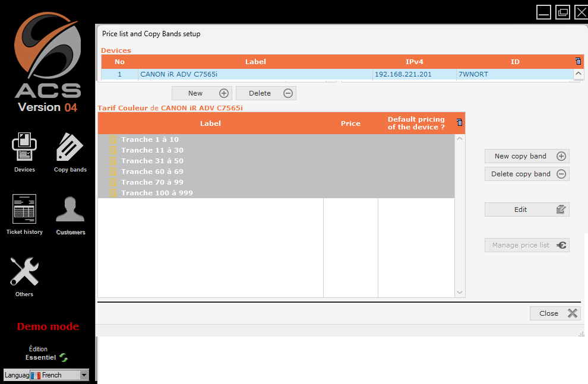
Task: Open Ticket history in sidebar
Action: (x=24, y=214)
